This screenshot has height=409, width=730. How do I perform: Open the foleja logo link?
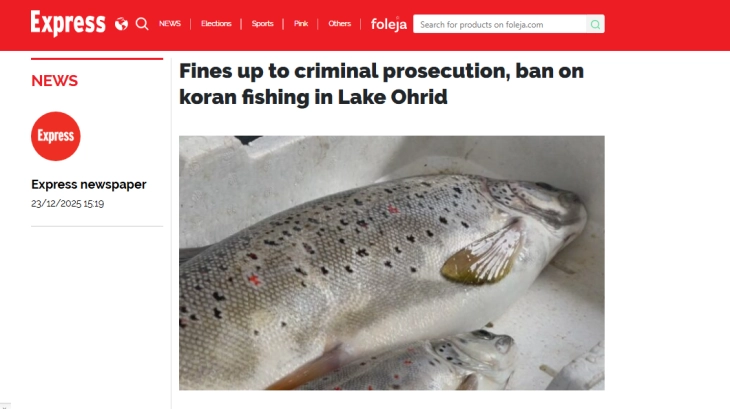[x=389, y=24]
